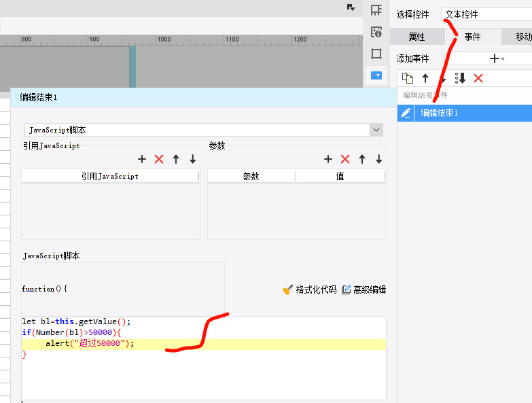532x403 pixels.
Task: Delete the selected referenced JavaScript entry
Action: (x=159, y=159)
